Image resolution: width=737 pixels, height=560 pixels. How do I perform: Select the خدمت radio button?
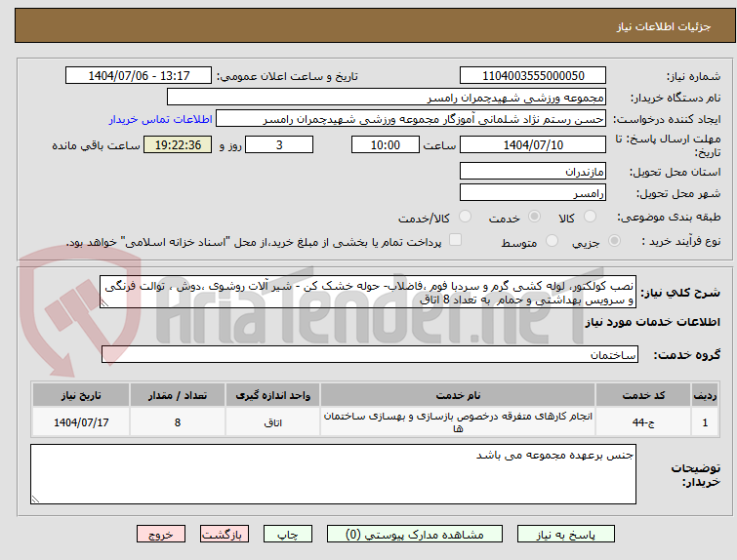[x=534, y=217]
